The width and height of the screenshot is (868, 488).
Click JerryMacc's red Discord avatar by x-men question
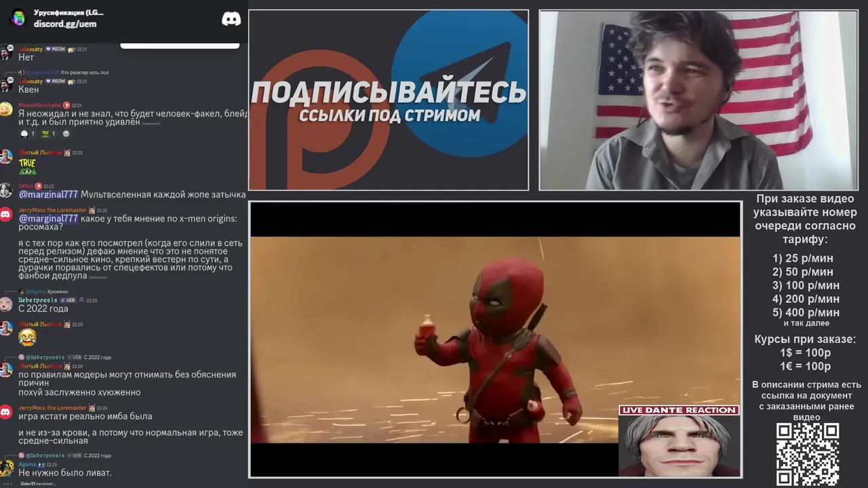5,215
